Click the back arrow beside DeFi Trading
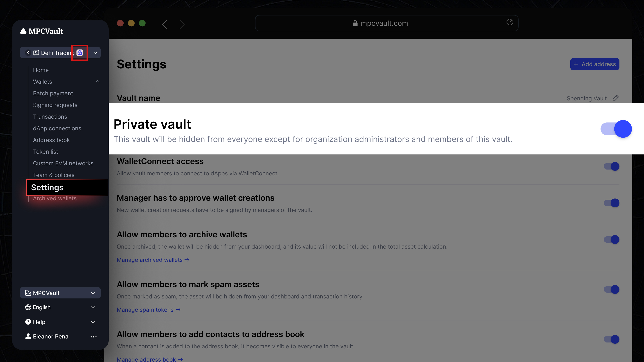The width and height of the screenshot is (644, 362). pyautogui.click(x=28, y=53)
